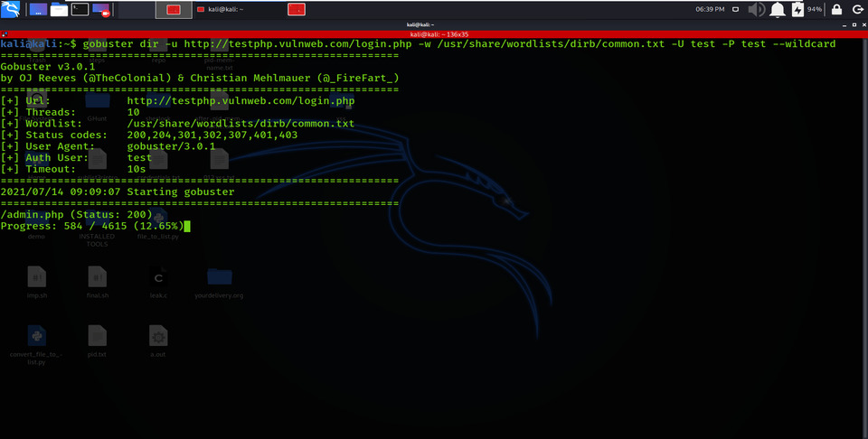Click the 06:39 PM panel clock
868x439 pixels.
711,9
